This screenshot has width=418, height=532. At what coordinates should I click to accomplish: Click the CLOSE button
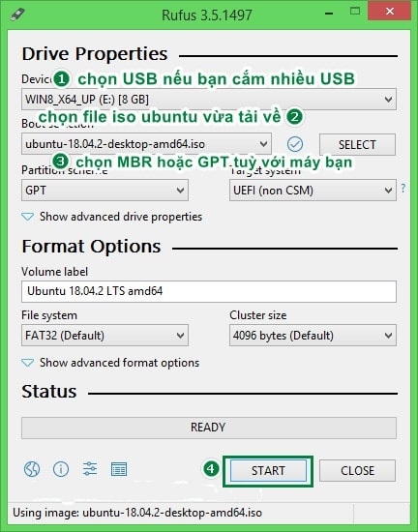[x=357, y=471]
